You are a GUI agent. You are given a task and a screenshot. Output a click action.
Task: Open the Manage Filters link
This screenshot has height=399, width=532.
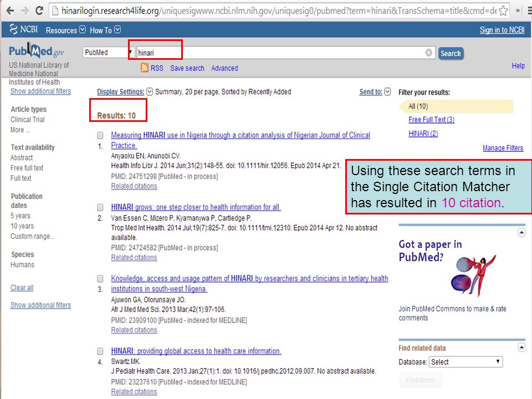tap(503, 148)
